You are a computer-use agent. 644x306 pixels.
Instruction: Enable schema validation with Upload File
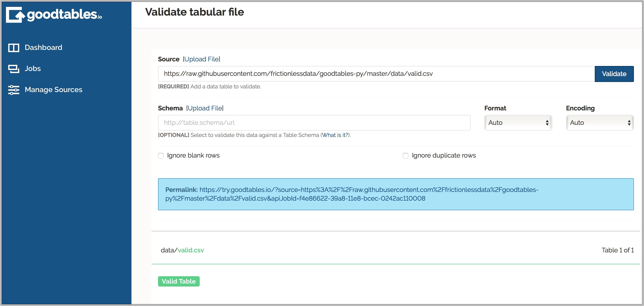[x=205, y=108]
